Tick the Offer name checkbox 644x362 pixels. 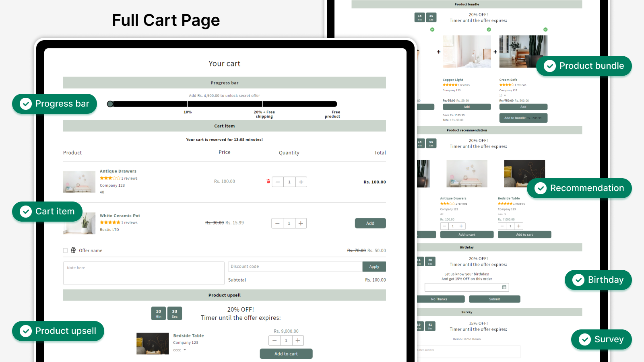66,250
